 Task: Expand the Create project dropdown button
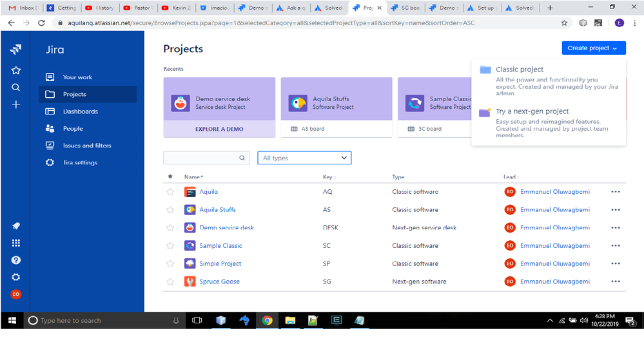594,48
